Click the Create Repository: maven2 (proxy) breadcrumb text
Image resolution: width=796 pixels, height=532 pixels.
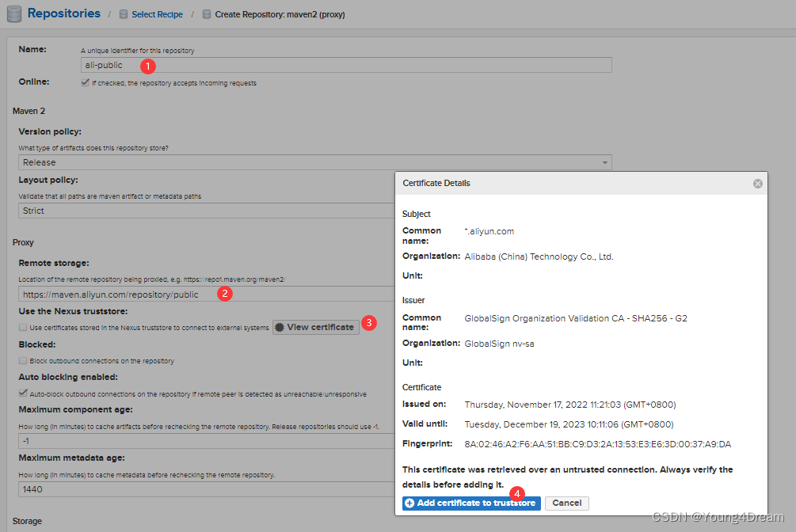pos(280,14)
